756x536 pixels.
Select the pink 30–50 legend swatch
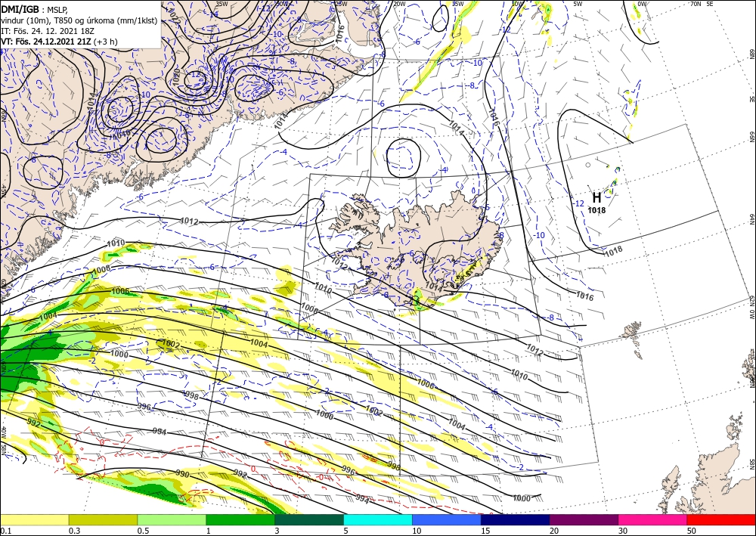(653, 519)
